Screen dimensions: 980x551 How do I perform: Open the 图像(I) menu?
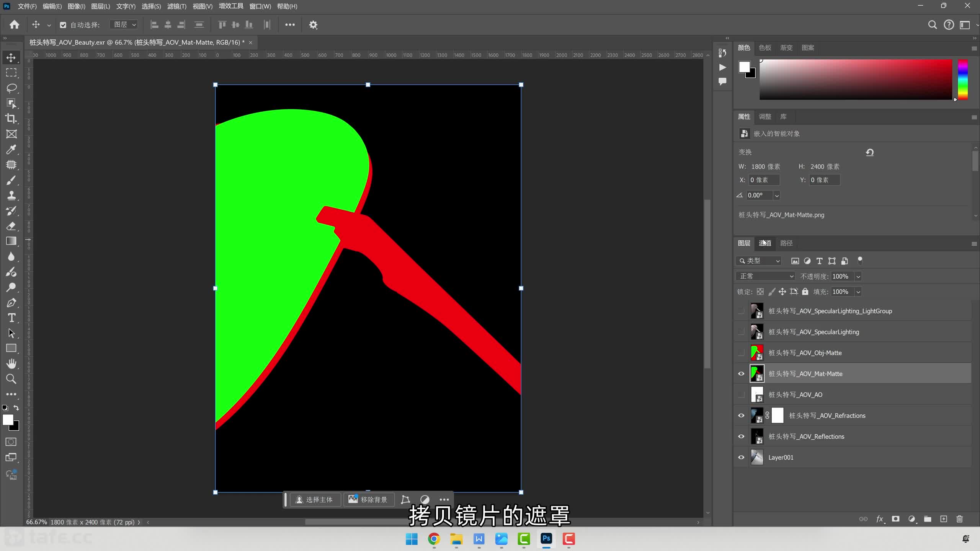tap(77, 7)
